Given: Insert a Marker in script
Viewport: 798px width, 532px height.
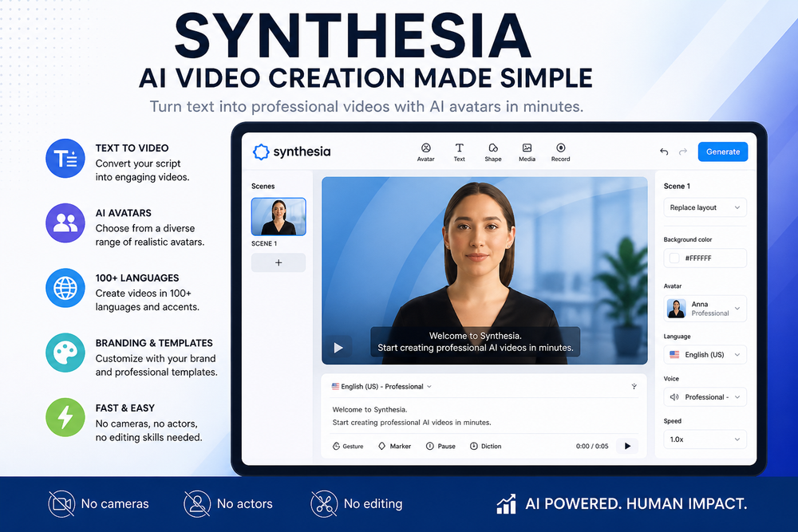Looking at the screenshot, I should point(394,446).
